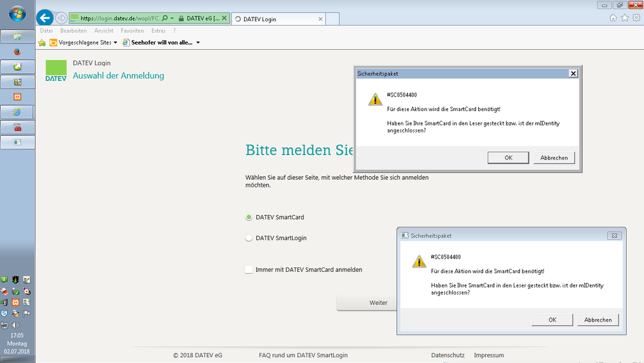This screenshot has height=363, width=644.
Task: Expand the Vorgeschlagene Sites dropdown
Action: (116, 43)
